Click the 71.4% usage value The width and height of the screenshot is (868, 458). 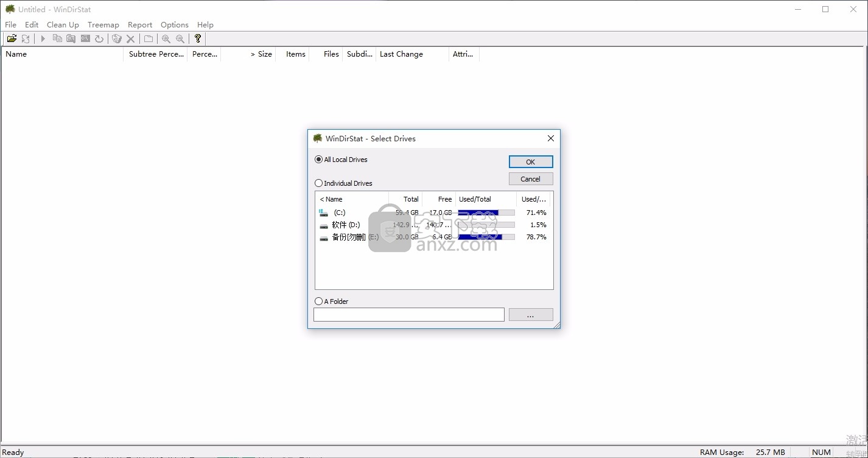pyautogui.click(x=536, y=213)
